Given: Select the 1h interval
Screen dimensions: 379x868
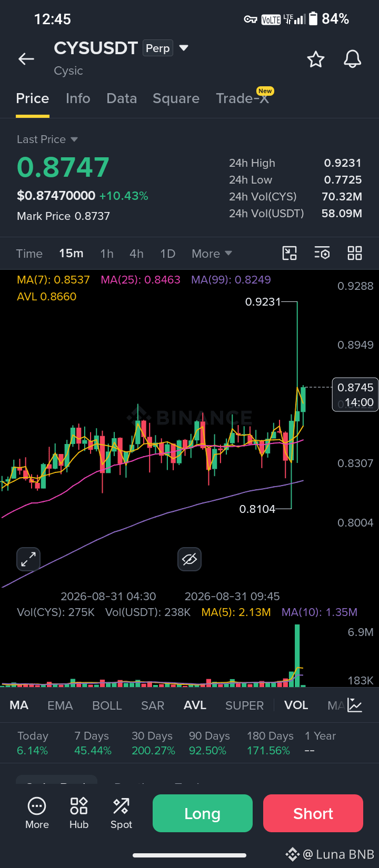Looking at the screenshot, I should [107, 254].
